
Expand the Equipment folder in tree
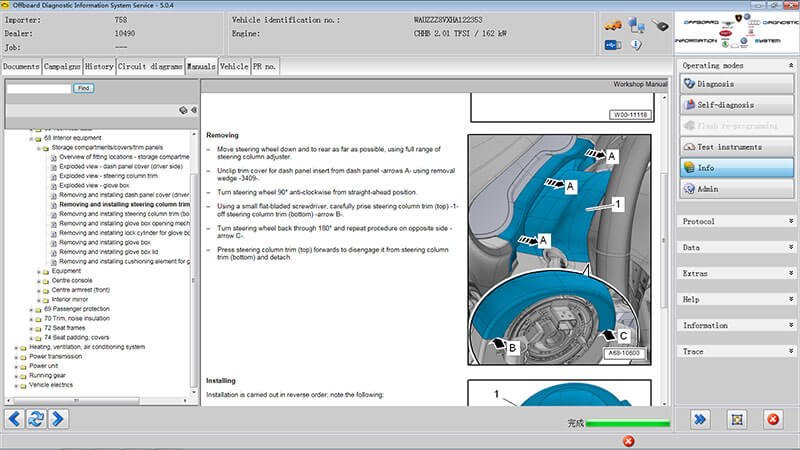tap(39, 271)
